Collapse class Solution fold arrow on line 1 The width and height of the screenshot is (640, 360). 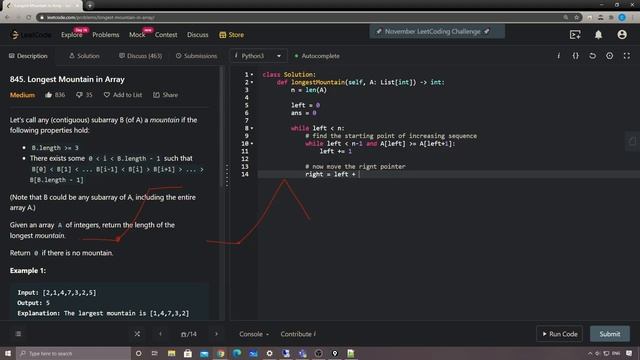coord(252,75)
